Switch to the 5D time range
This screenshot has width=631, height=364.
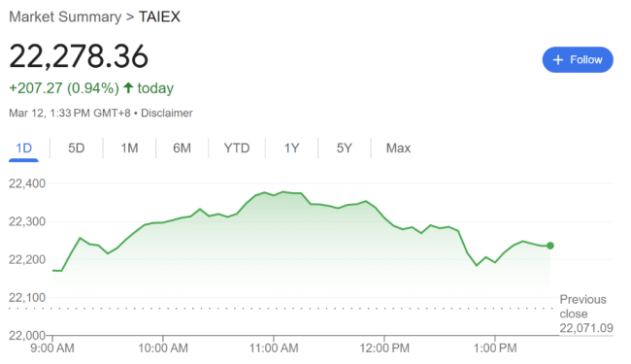(x=76, y=148)
